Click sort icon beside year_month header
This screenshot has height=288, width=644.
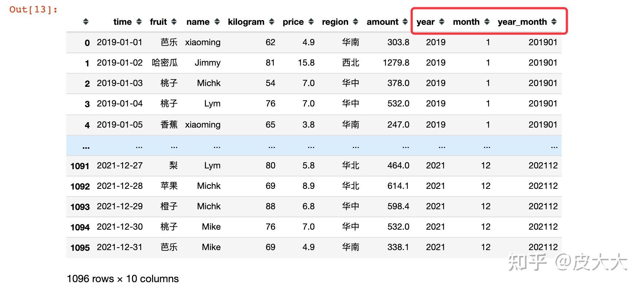(554, 22)
